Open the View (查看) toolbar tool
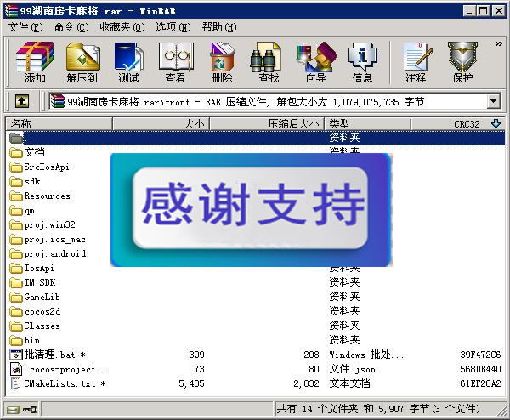 [x=175, y=62]
